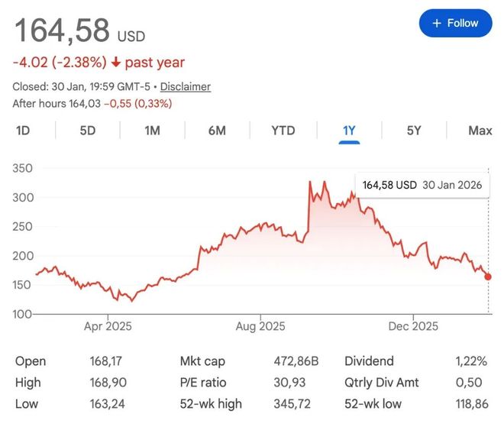
Task: Click the price spike peak near 350
Action: 310,182
